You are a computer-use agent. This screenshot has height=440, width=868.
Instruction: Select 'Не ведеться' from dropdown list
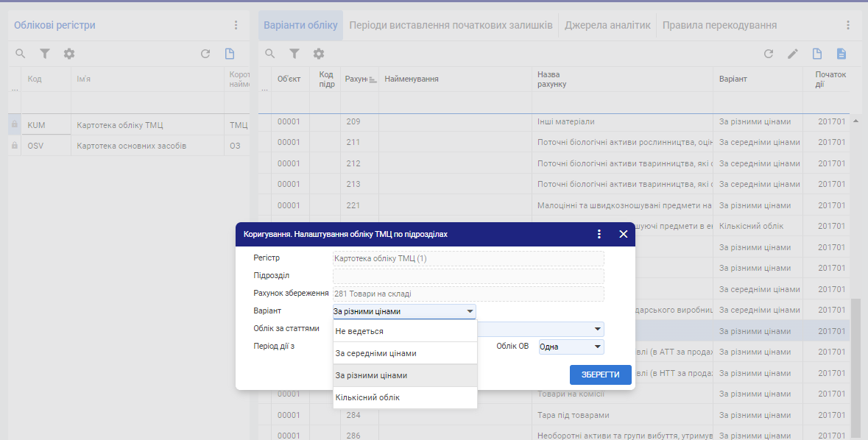coord(404,331)
